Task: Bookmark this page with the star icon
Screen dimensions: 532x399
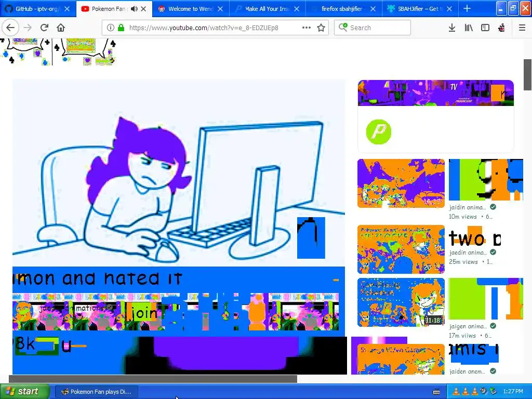Action: 321,28
